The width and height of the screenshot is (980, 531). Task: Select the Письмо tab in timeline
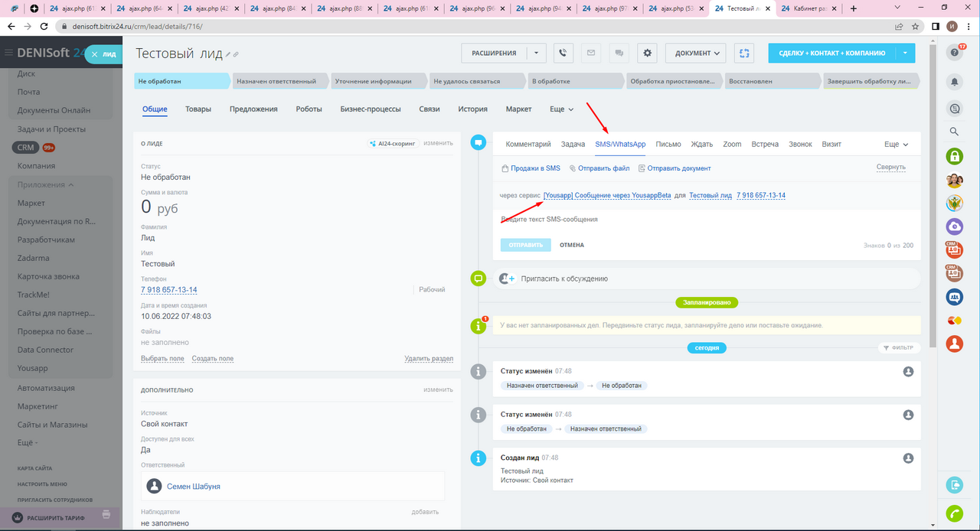[668, 145]
